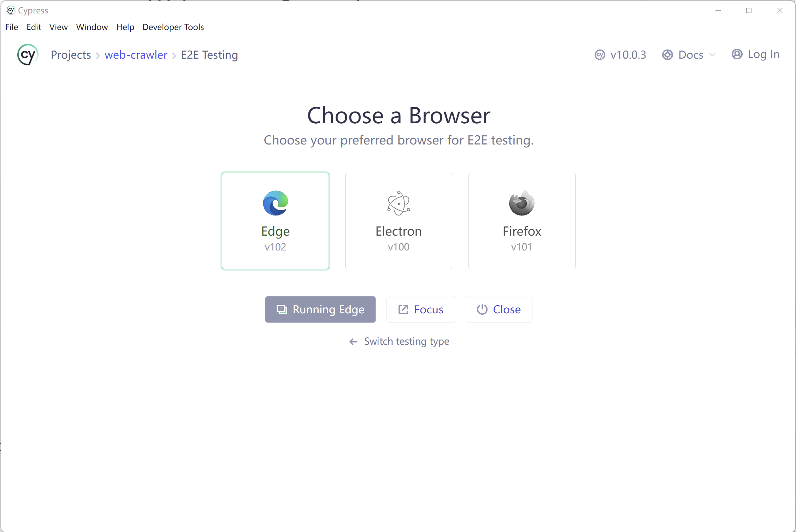Click the Focus button
This screenshot has width=796, height=532.
click(x=420, y=309)
